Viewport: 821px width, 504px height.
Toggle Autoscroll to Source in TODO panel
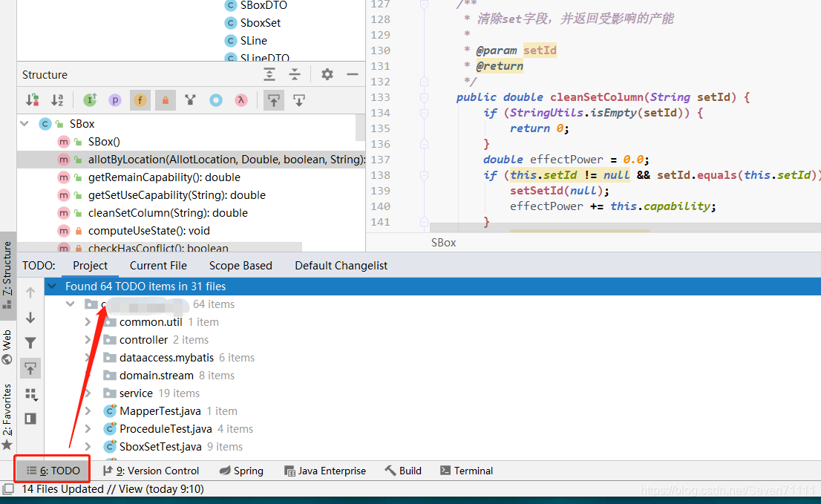30,368
